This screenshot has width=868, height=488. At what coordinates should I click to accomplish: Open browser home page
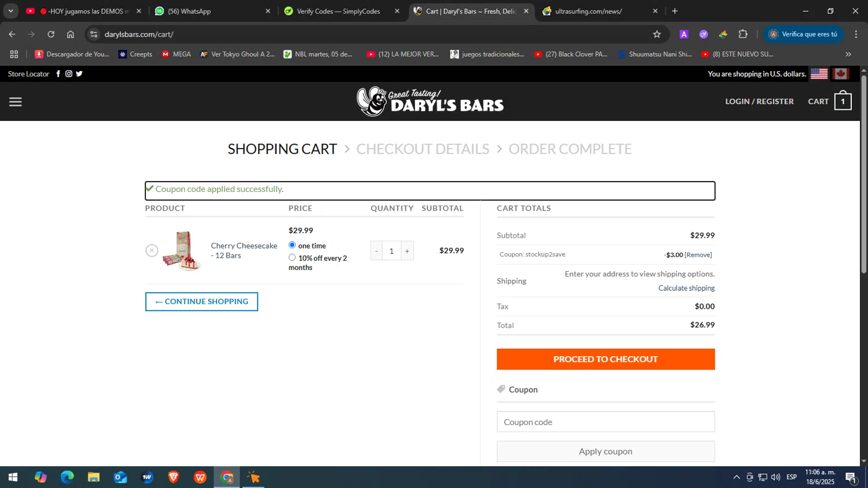point(71,34)
